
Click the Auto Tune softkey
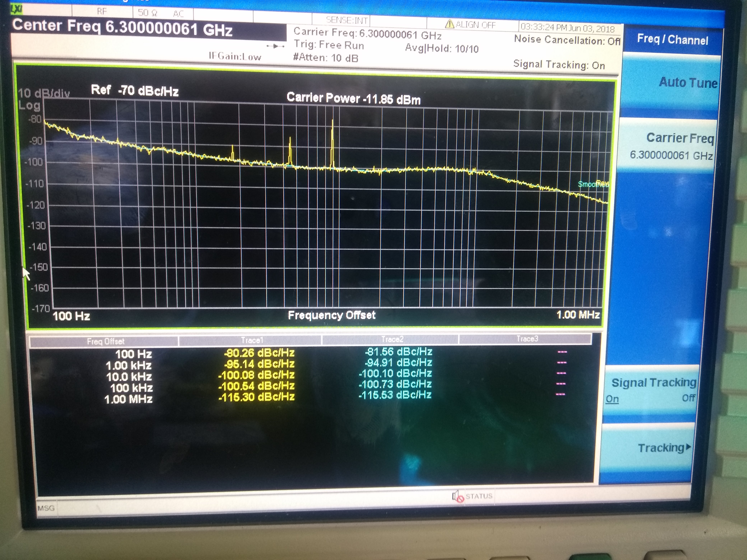pos(670,84)
